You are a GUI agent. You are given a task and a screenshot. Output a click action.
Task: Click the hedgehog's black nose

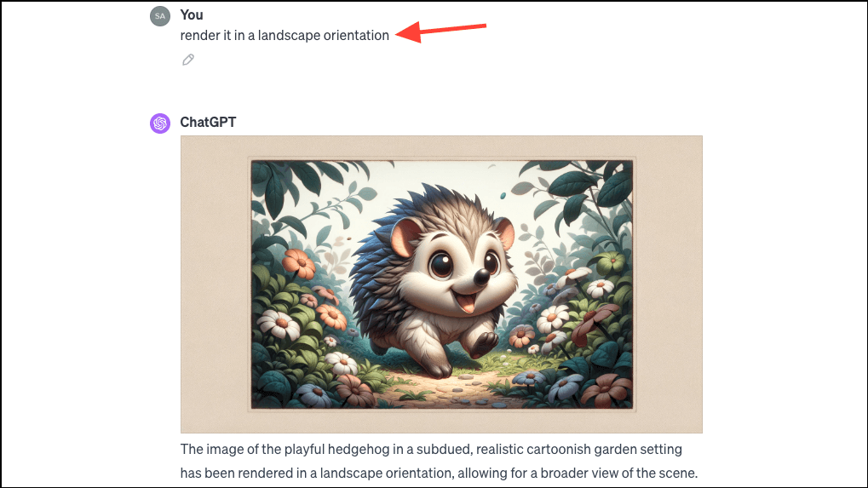tap(481, 277)
